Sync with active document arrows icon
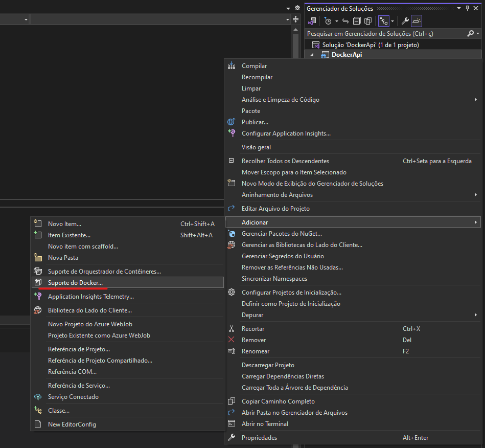This screenshot has height=448, width=485. (345, 21)
